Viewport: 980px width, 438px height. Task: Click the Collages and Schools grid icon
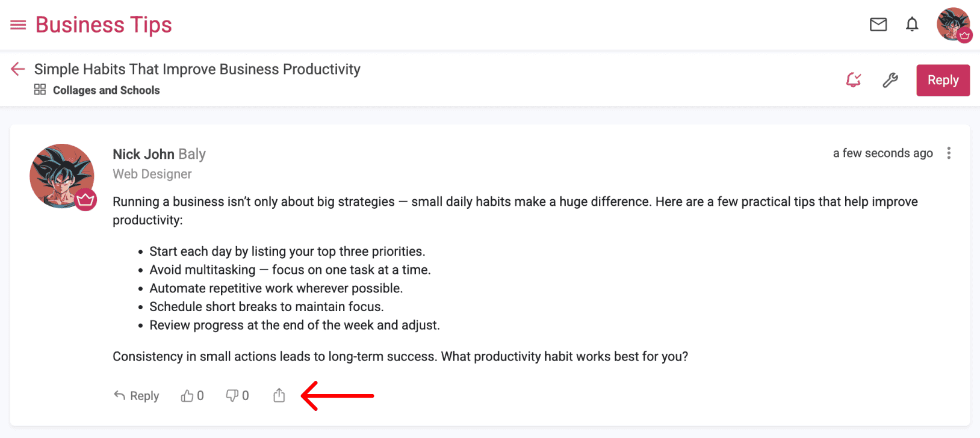coord(40,90)
